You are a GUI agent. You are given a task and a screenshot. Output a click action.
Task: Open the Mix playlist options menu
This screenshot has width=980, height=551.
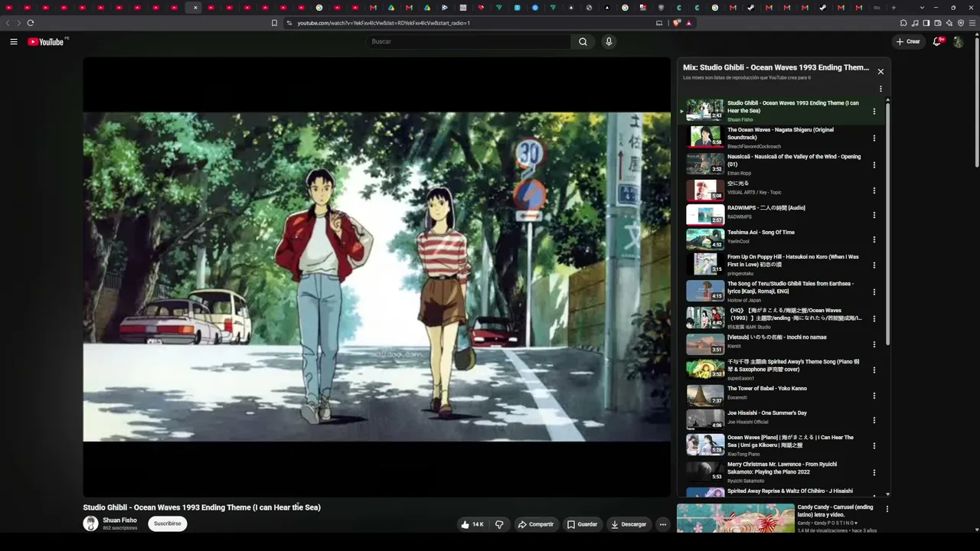tap(880, 89)
